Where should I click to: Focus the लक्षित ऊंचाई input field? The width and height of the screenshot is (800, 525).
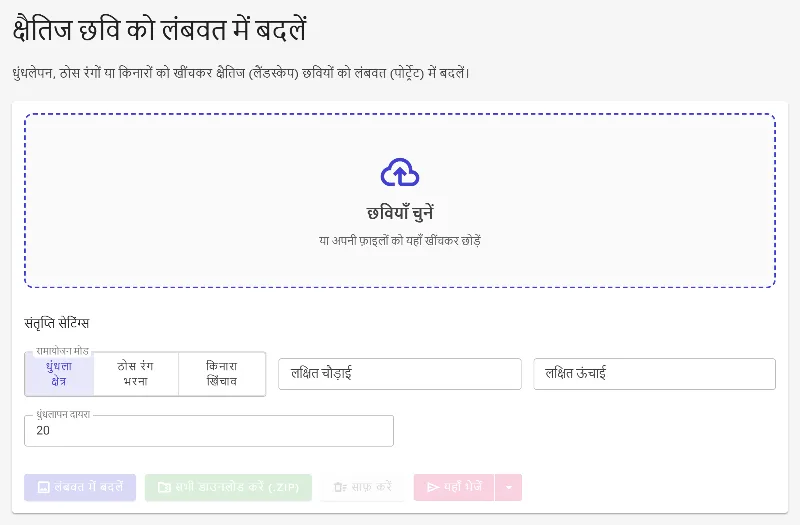[655, 374]
